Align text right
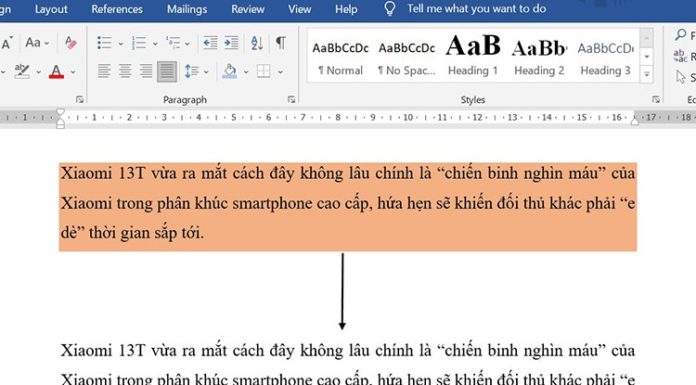696x385 pixels. [146, 71]
